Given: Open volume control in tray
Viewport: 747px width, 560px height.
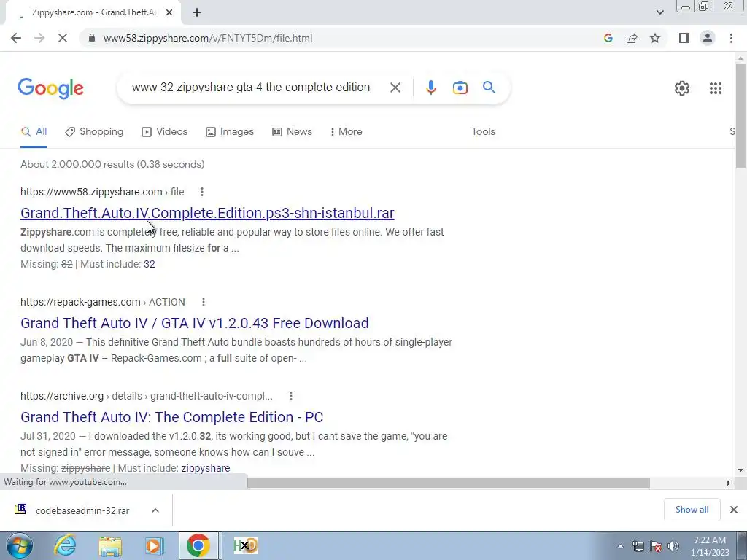Looking at the screenshot, I should [x=673, y=546].
